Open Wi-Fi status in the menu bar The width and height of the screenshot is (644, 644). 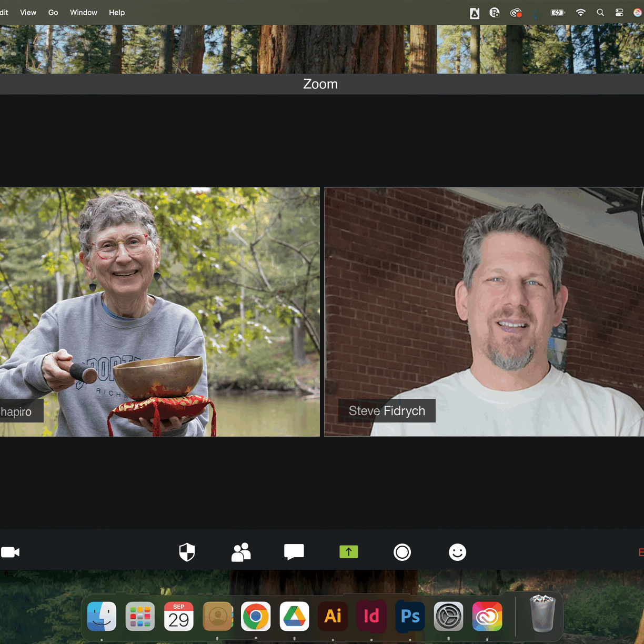coord(581,13)
